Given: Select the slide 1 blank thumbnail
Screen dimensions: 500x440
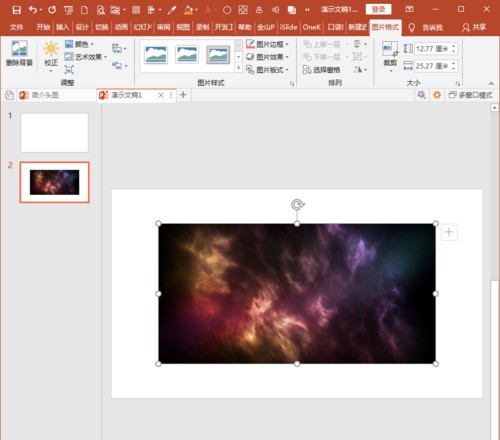Looking at the screenshot, I should [54, 133].
